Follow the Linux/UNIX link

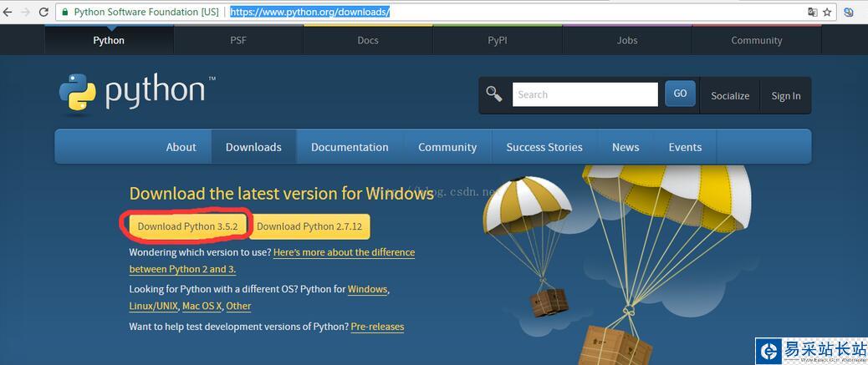click(x=153, y=306)
